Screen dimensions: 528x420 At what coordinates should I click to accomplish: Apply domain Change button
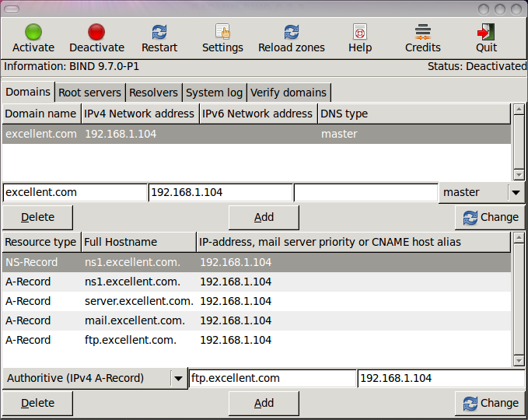point(490,217)
